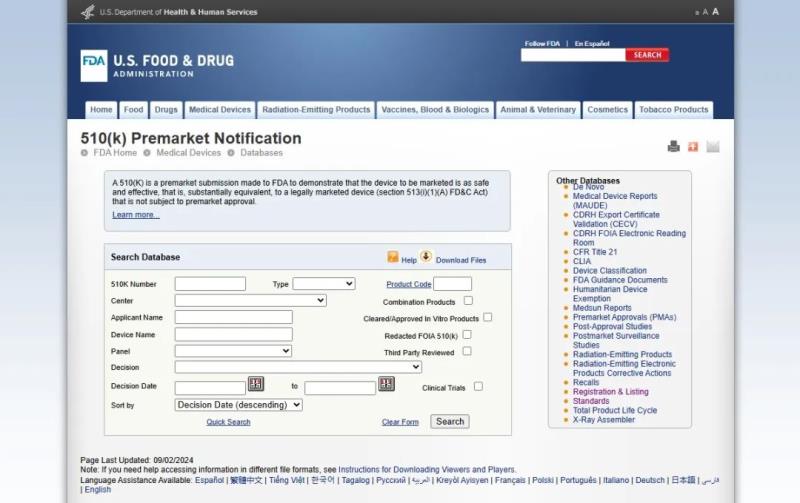This screenshot has width=800, height=503.
Task: Click the Clear Form link
Action: pos(400,422)
